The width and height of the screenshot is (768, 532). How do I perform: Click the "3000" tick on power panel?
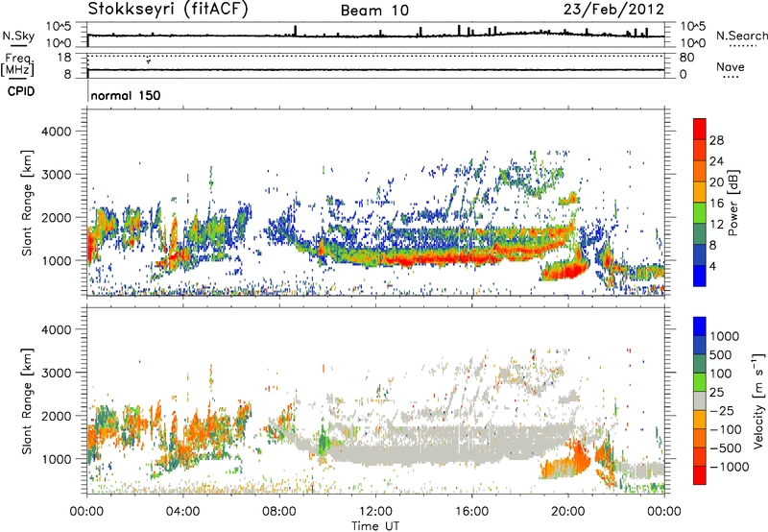(56, 175)
